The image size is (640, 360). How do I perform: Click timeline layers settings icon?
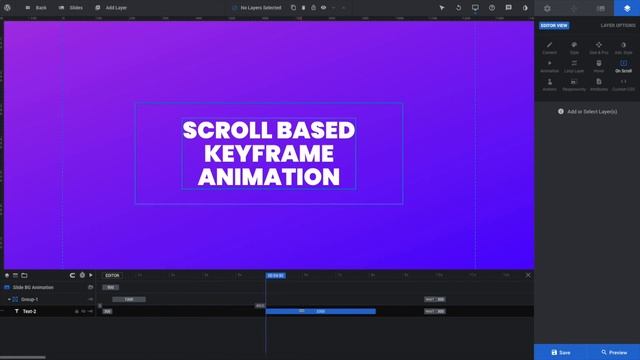point(7,276)
